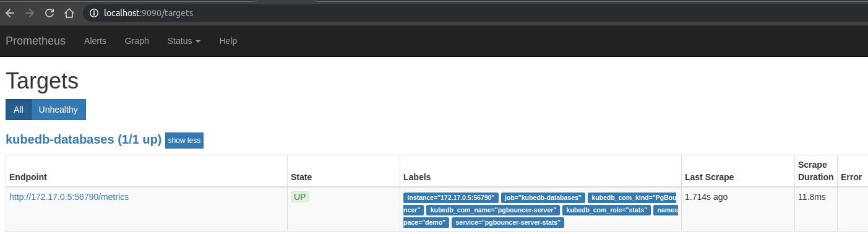Screen dimensions: 868x234
Task: Click the green UP state badge
Action: click(x=300, y=197)
